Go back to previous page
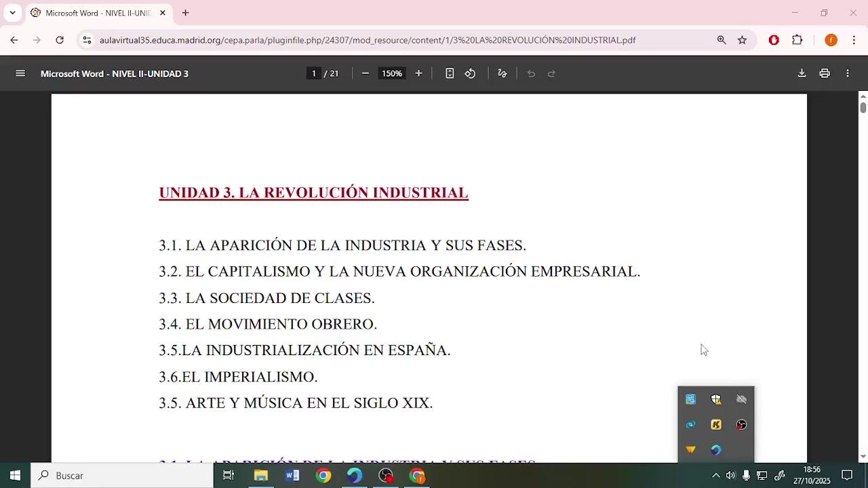 [x=14, y=40]
